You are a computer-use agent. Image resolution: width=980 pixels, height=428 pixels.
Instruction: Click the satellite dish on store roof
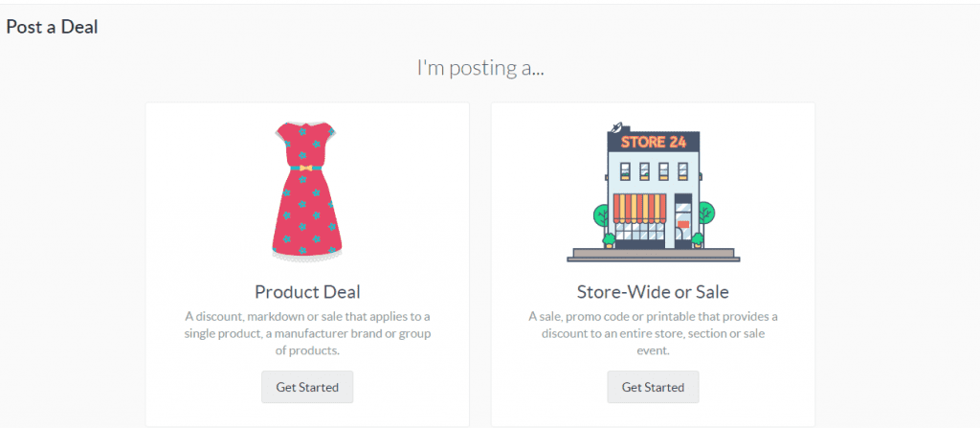click(616, 127)
